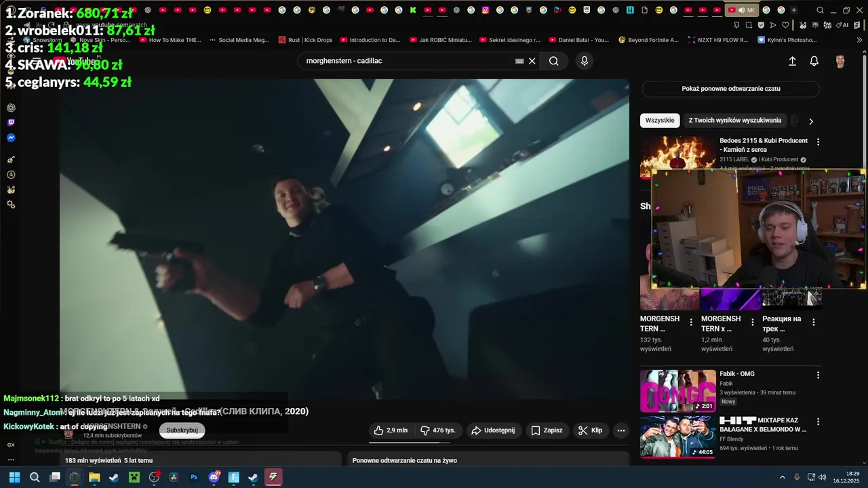Open options for first MORGENSHTERN short
The image size is (868, 488).
click(x=691, y=322)
